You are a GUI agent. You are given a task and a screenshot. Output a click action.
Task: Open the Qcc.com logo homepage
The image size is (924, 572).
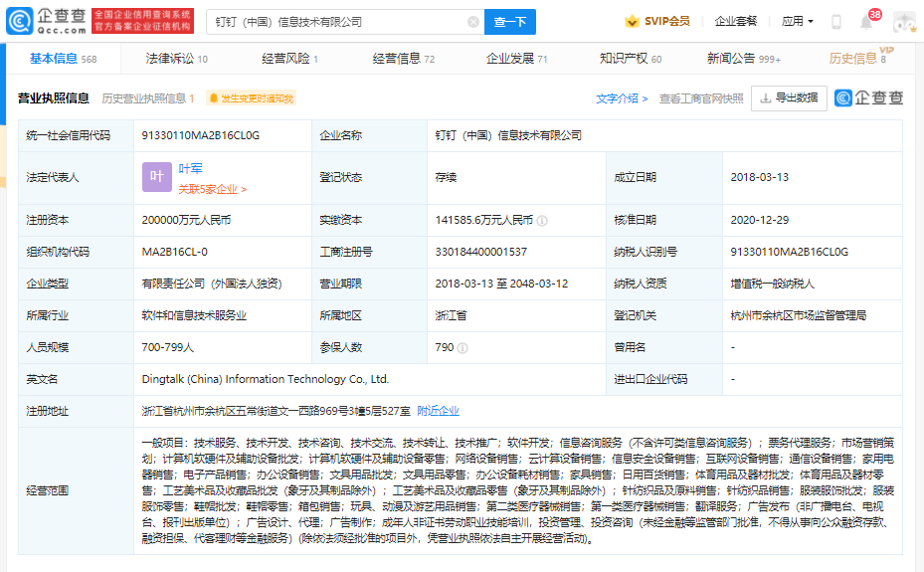47,21
